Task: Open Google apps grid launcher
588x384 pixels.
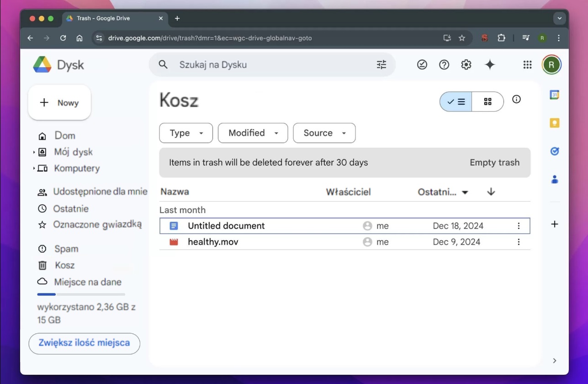Action: [527, 65]
